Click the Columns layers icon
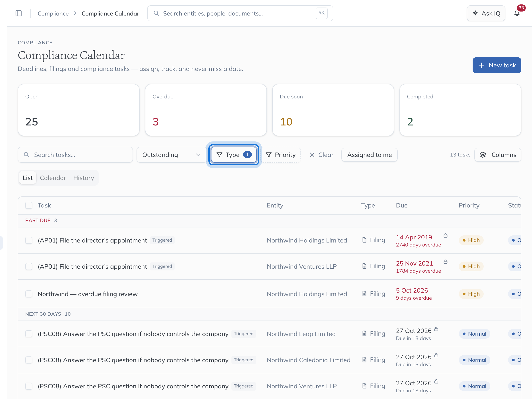This screenshot has height=399, width=532. [x=483, y=155]
